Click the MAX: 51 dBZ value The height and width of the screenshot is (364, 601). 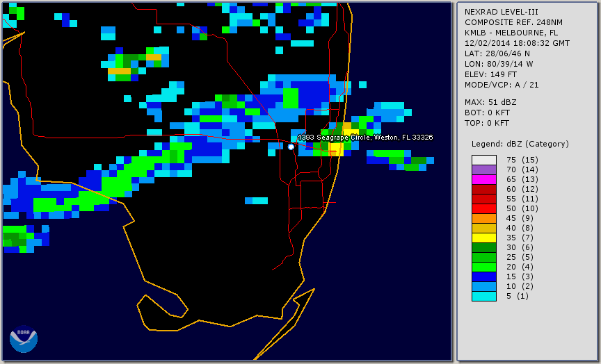click(x=490, y=102)
